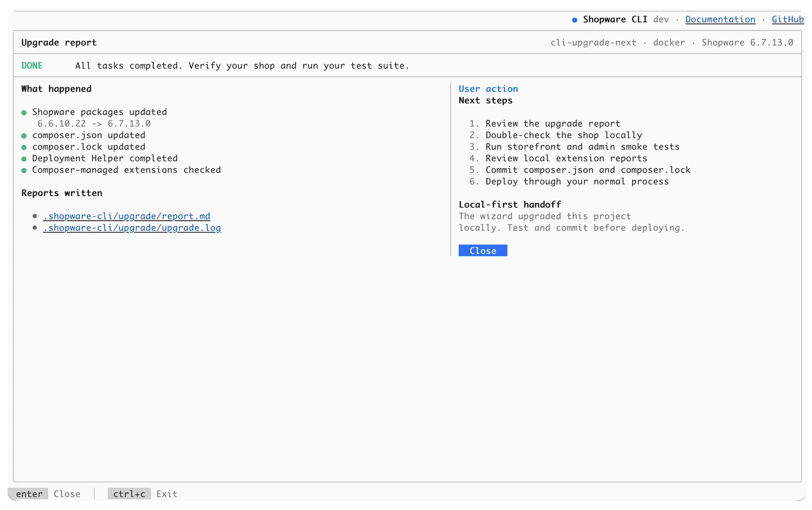The image size is (812, 510).
Task: Click the 'Reports written' heading
Action: (x=62, y=193)
